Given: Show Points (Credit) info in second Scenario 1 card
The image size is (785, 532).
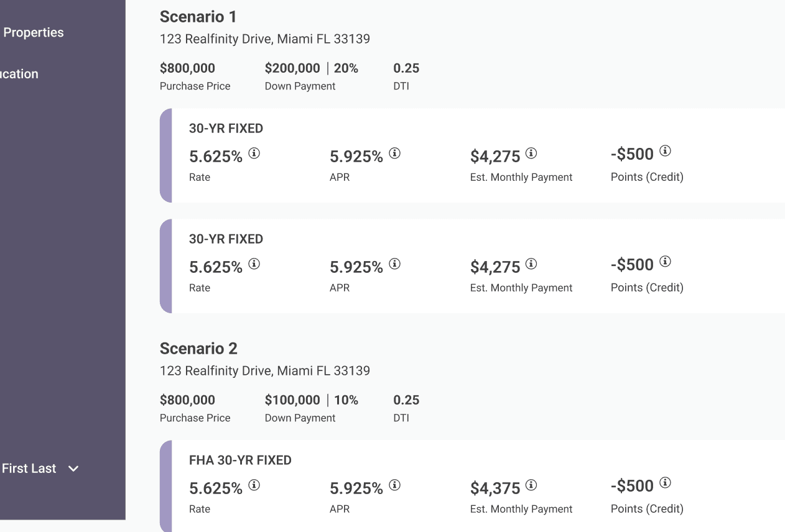Looking at the screenshot, I should [x=665, y=261].
